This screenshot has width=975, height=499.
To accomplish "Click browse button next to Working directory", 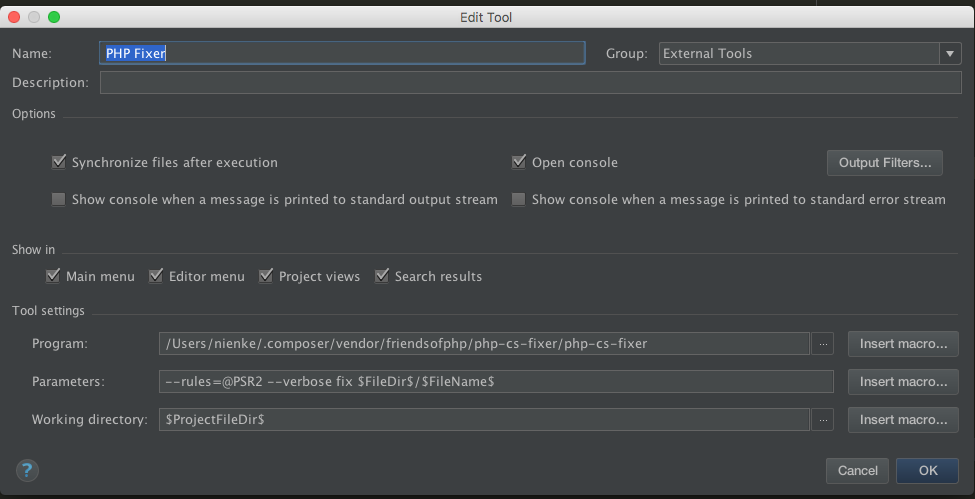I will point(822,420).
